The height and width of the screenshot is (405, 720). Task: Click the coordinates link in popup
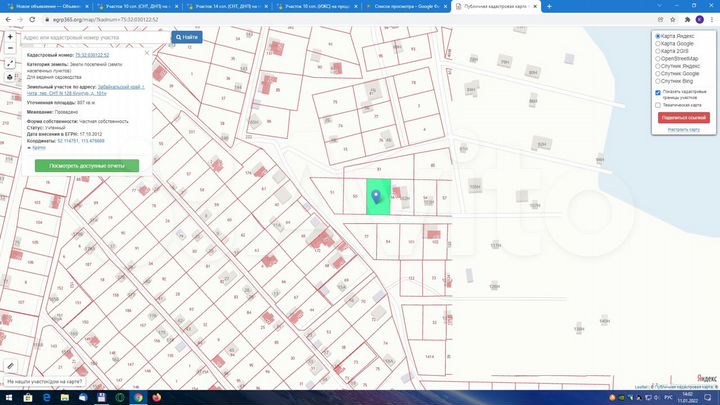coord(81,141)
